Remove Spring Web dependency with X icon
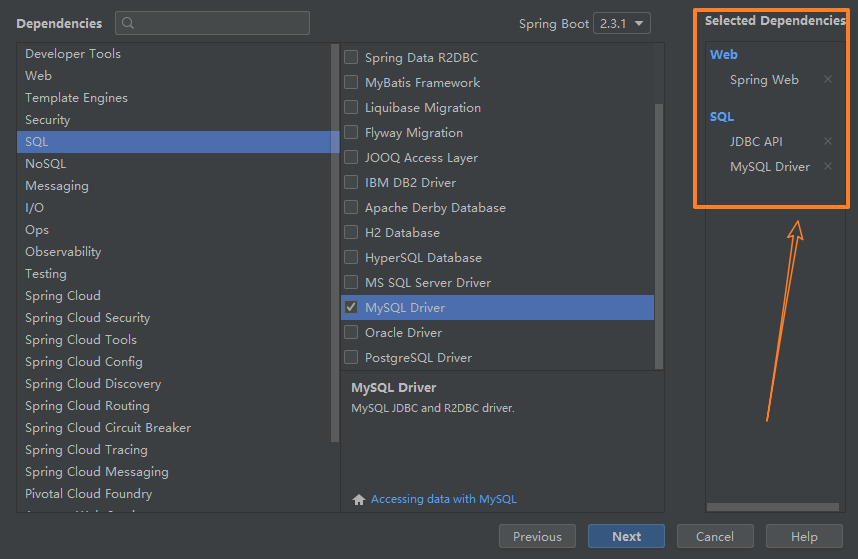Screen dimensions: 858x559 (x=827, y=80)
